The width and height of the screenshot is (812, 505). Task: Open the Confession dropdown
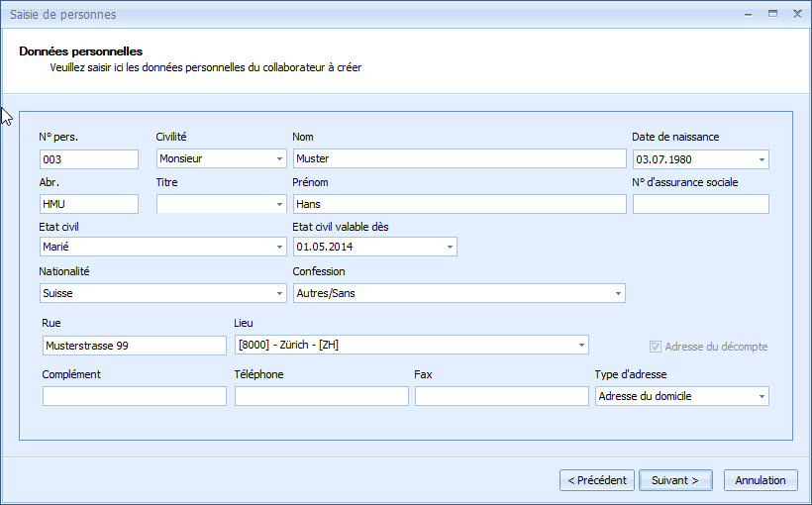[618, 294]
